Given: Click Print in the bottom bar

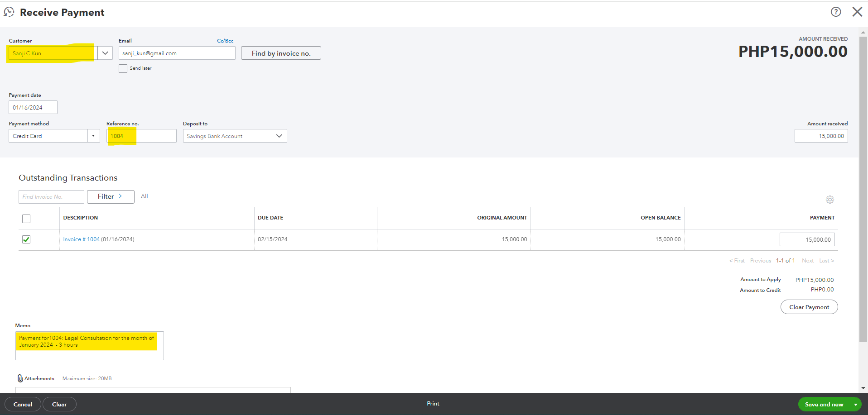Looking at the screenshot, I should [x=433, y=404].
